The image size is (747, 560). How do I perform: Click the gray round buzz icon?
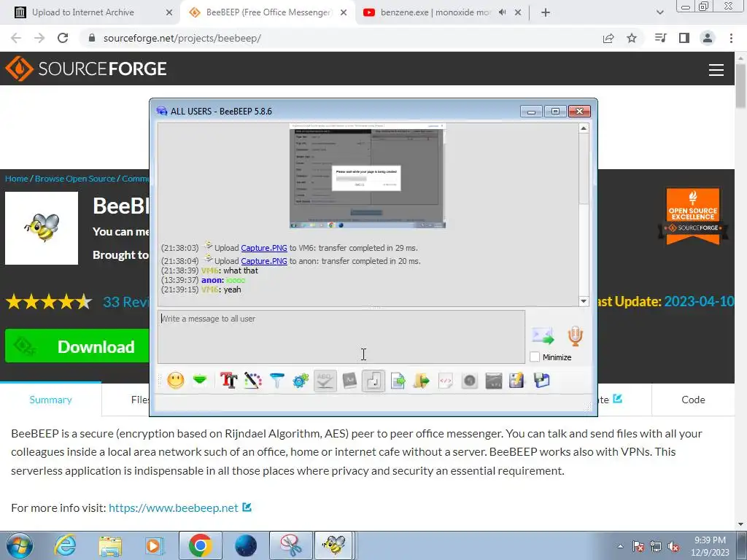[469, 381]
